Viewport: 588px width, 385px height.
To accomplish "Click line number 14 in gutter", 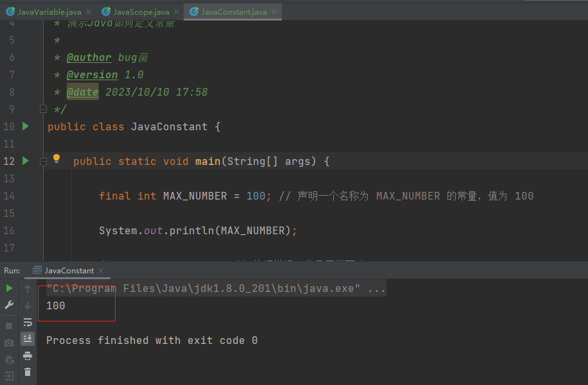I will point(9,196).
